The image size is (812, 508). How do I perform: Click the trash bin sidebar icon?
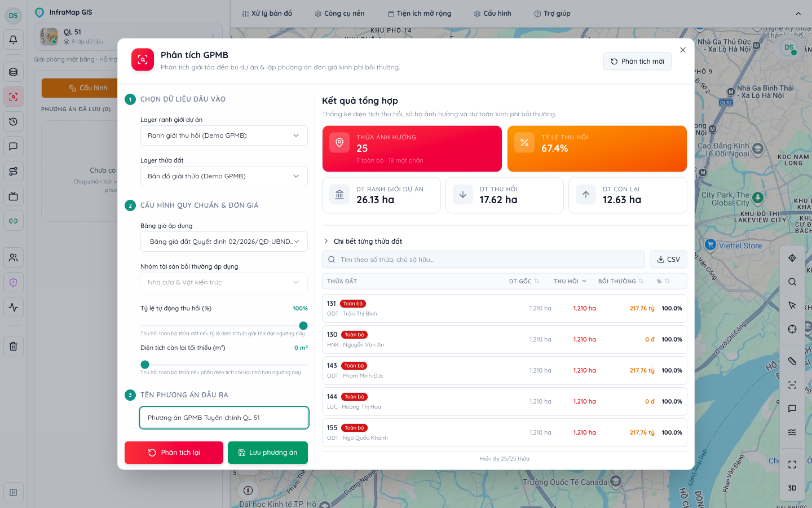pyautogui.click(x=14, y=346)
